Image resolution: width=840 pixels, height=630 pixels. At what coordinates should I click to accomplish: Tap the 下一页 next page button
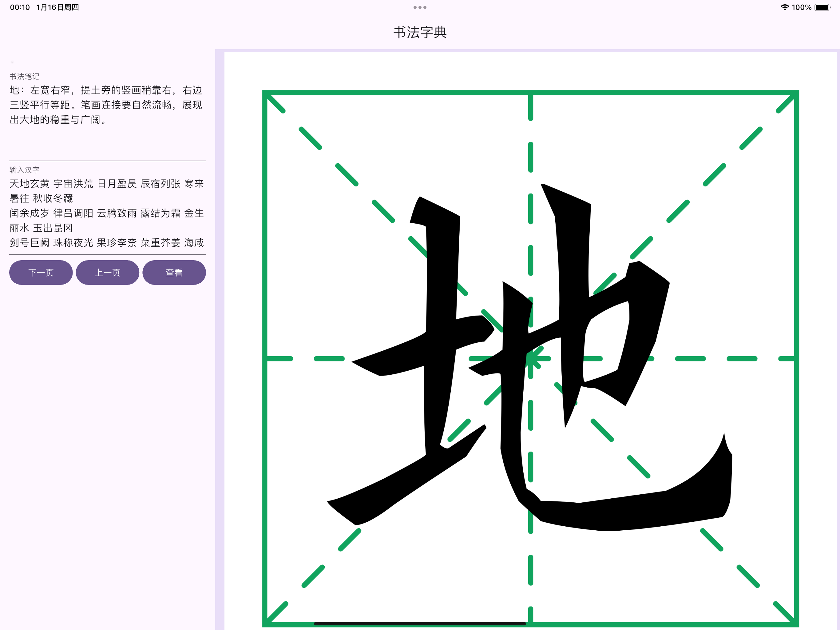(x=41, y=273)
